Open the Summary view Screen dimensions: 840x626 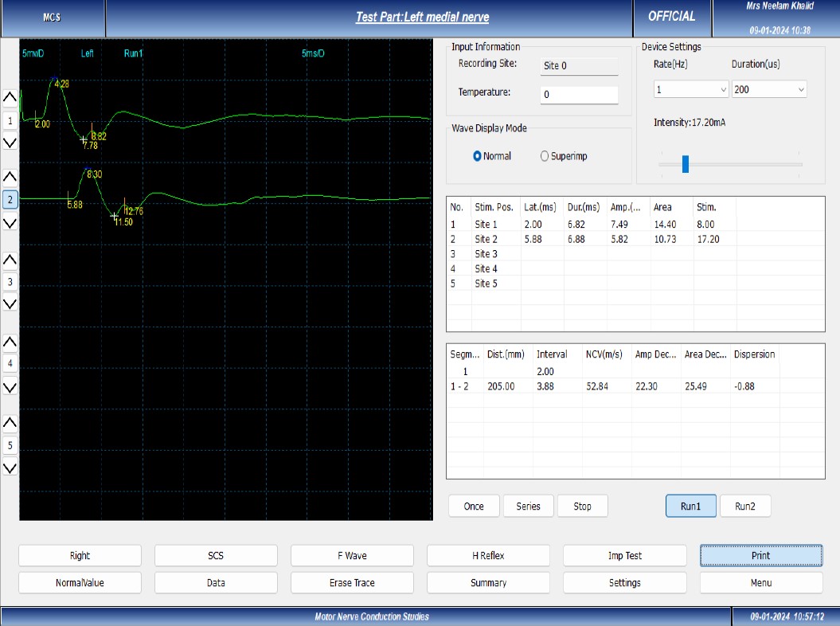pos(488,582)
